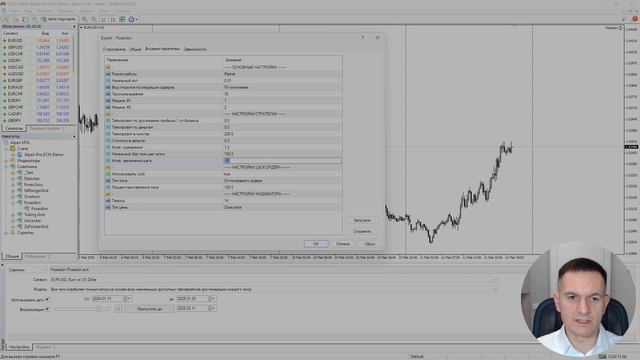Click the green chart templates toolbar icon
Image resolution: width=640 pixels, height=360 pixels.
click(x=122, y=19)
